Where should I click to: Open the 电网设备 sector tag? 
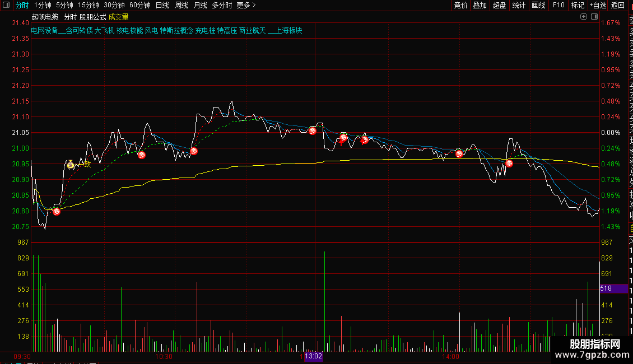[x=45, y=30]
